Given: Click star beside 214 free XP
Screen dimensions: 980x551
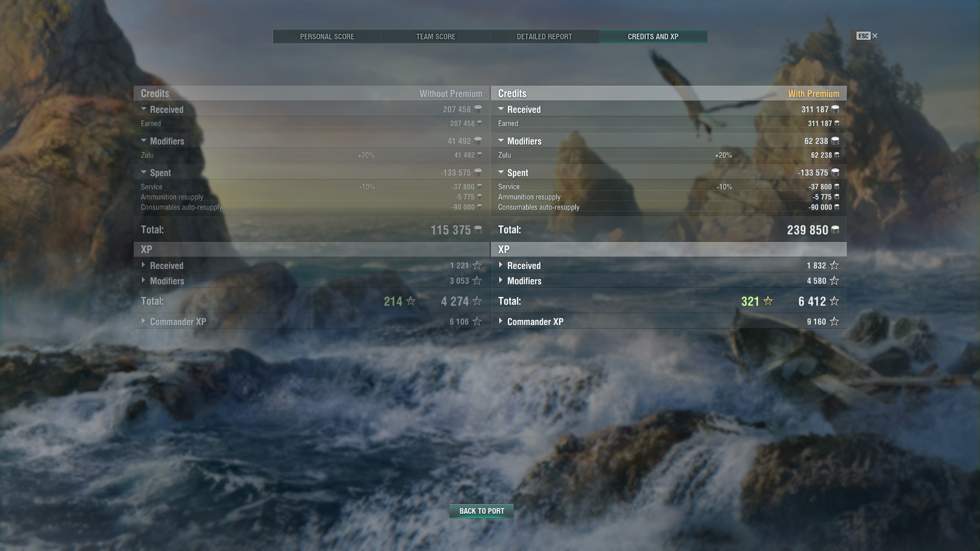Looking at the screenshot, I should pos(410,301).
